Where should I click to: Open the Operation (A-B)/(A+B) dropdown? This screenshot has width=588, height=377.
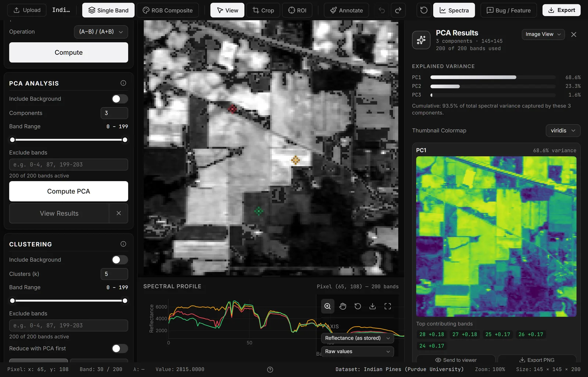click(x=101, y=32)
